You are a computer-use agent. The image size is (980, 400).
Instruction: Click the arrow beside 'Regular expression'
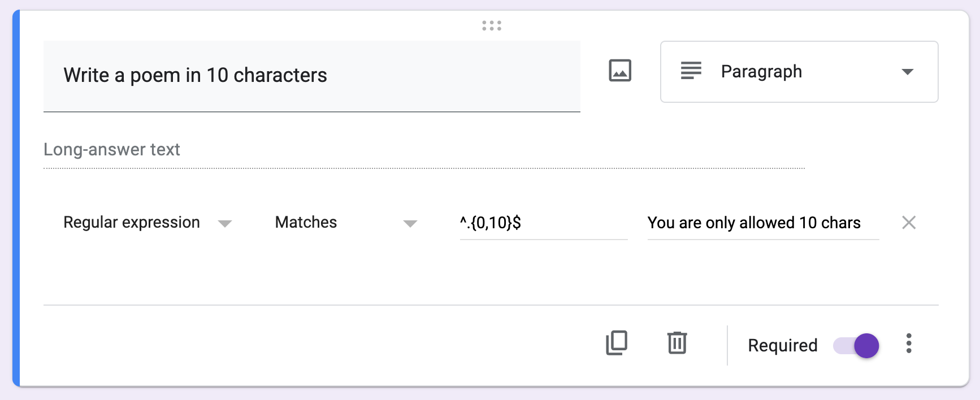(x=225, y=224)
